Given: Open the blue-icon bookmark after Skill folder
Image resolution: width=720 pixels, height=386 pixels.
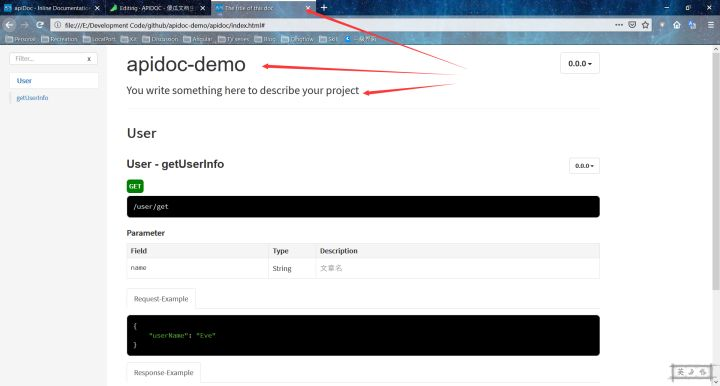Looking at the screenshot, I should click(x=360, y=39).
